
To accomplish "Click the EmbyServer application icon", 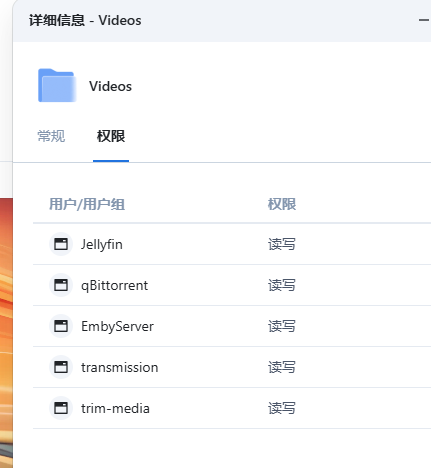I will 61,326.
